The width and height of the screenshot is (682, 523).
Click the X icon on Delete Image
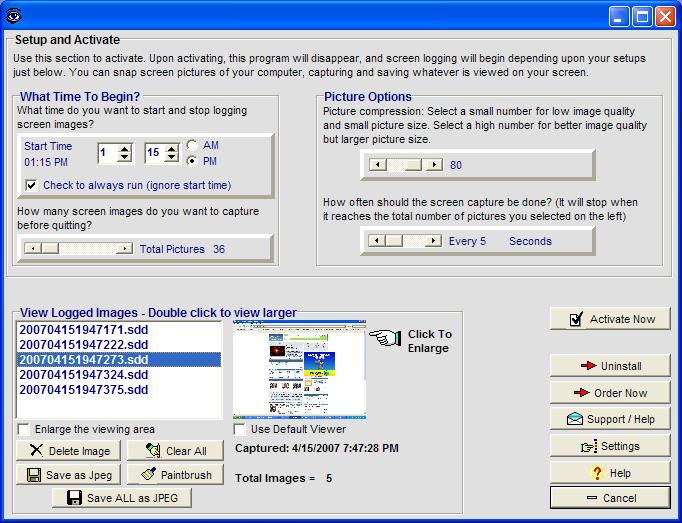[x=37, y=450]
